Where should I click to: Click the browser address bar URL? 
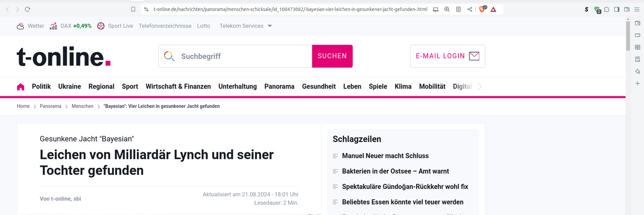290,9
